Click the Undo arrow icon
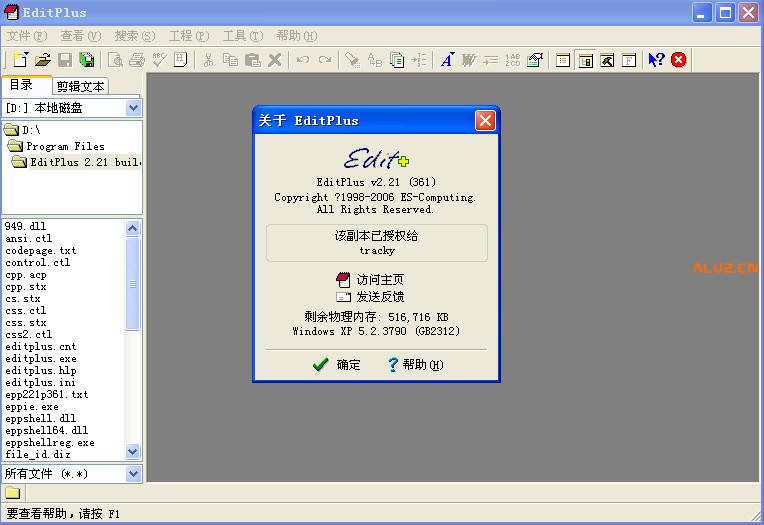 click(x=302, y=60)
